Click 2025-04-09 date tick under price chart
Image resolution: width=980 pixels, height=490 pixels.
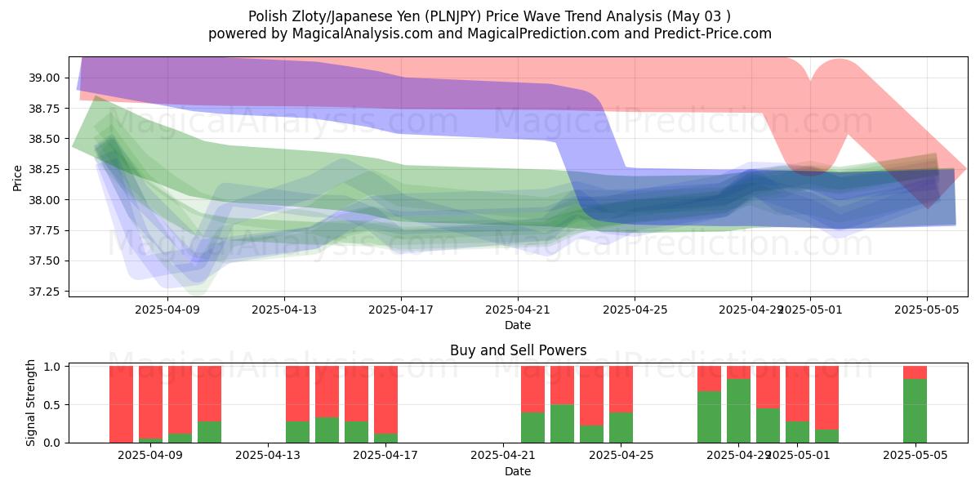click(x=167, y=310)
